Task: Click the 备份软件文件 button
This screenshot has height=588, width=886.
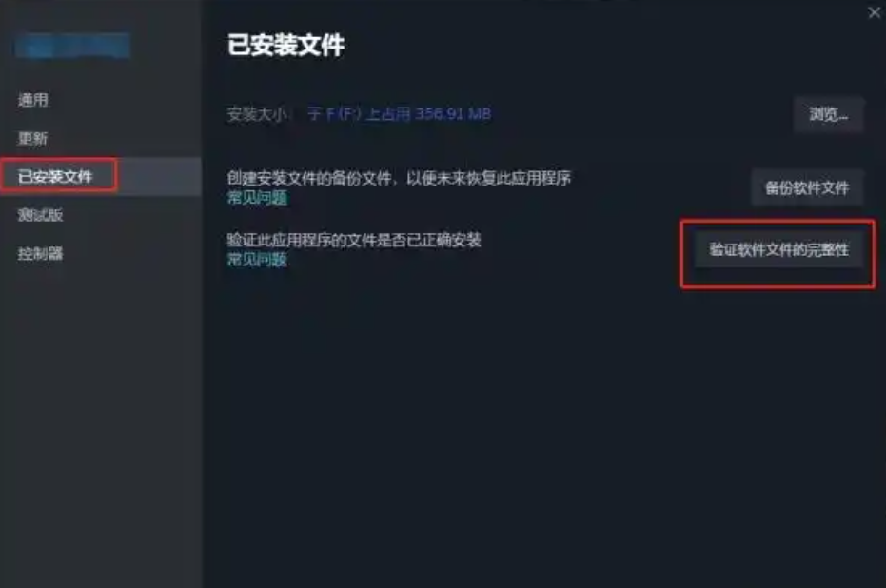Action: 807,187
